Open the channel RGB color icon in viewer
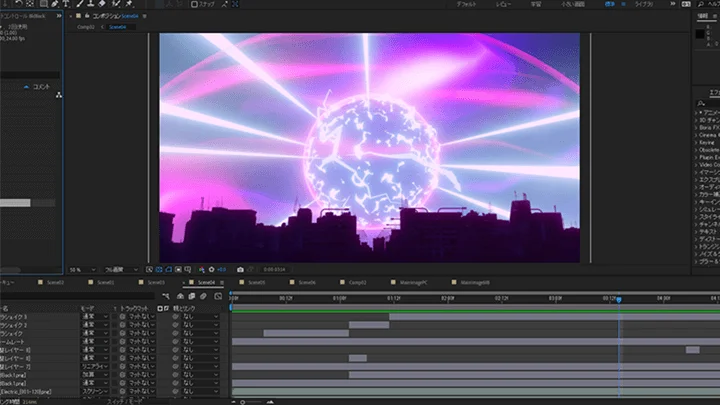The width and height of the screenshot is (720, 405). pyautogui.click(x=202, y=270)
